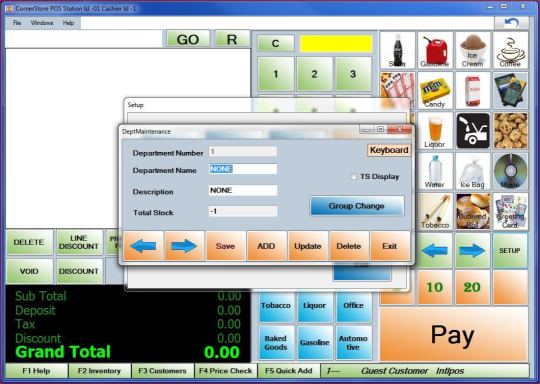Click the Department Name field
Screen dimensions: 540x384
(x=243, y=169)
